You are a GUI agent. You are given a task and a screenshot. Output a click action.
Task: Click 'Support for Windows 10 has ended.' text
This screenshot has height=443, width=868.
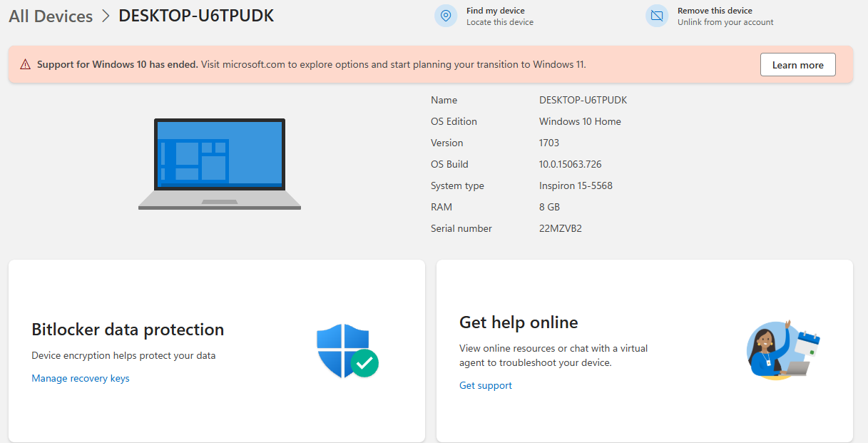[118, 64]
